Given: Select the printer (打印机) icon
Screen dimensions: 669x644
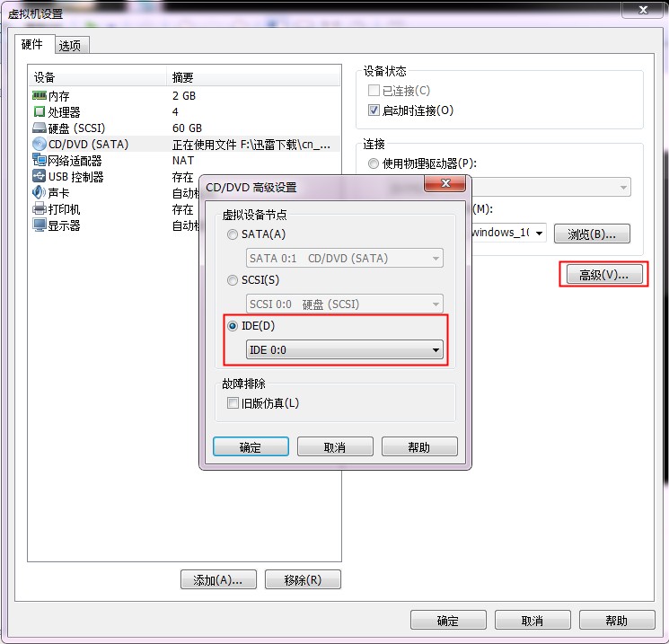Looking at the screenshot, I should tap(39, 209).
